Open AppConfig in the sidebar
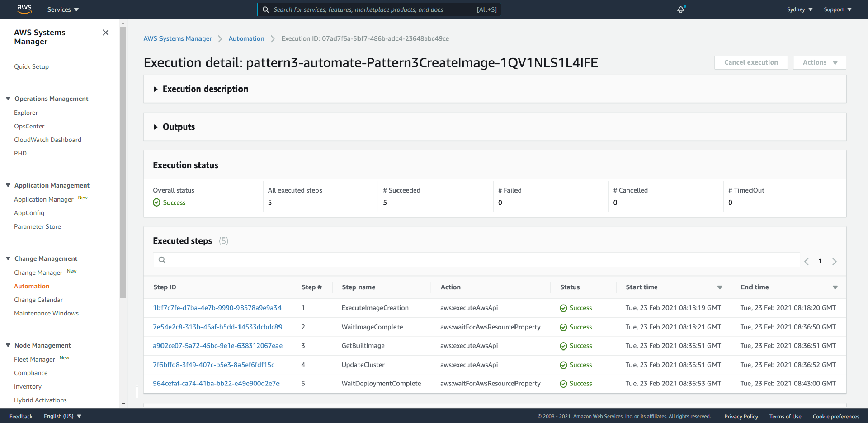This screenshot has width=868, height=423. 29,213
